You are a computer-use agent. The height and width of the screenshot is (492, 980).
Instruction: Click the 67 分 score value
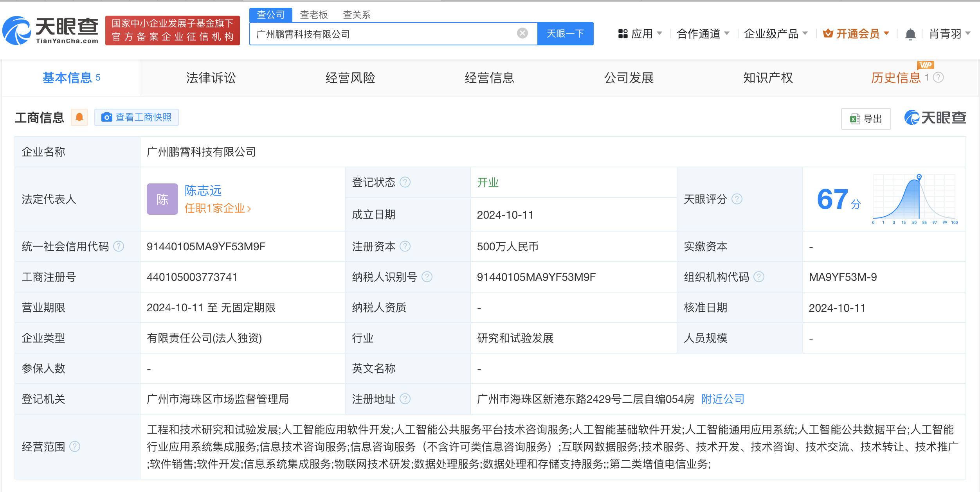[839, 199]
